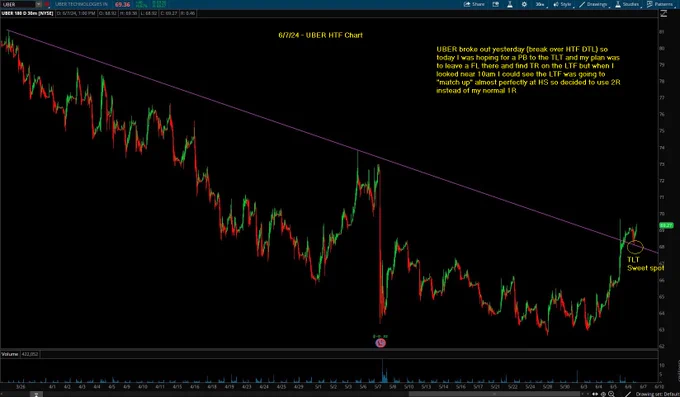Click the TLT Sweet spot label
Screen dimensions: 680x397
[645, 264]
